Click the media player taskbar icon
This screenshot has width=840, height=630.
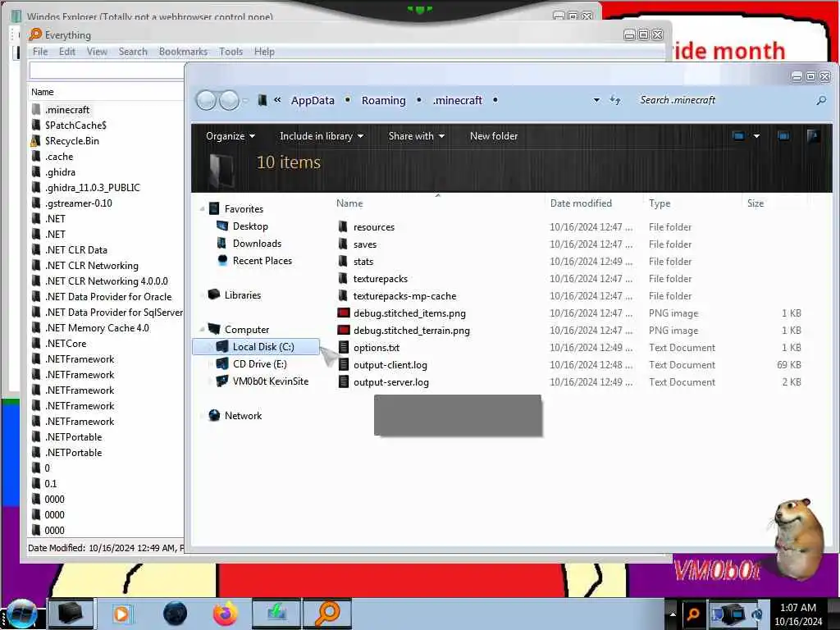(x=121, y=614)
